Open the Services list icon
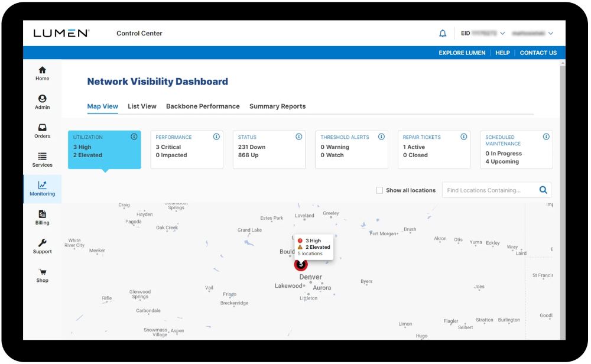Viewport: 591px width, 364px height. (x=42, y=157)
